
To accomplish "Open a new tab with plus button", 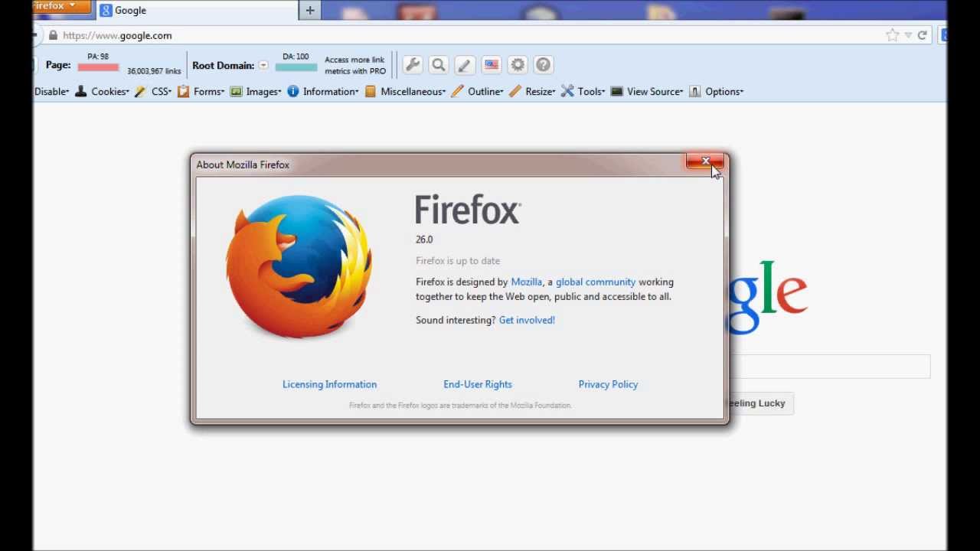I will (x=310, y=10).
